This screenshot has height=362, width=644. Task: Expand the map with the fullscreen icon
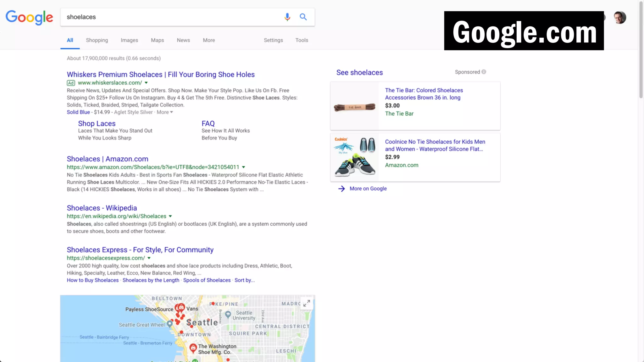click(307, 303)
